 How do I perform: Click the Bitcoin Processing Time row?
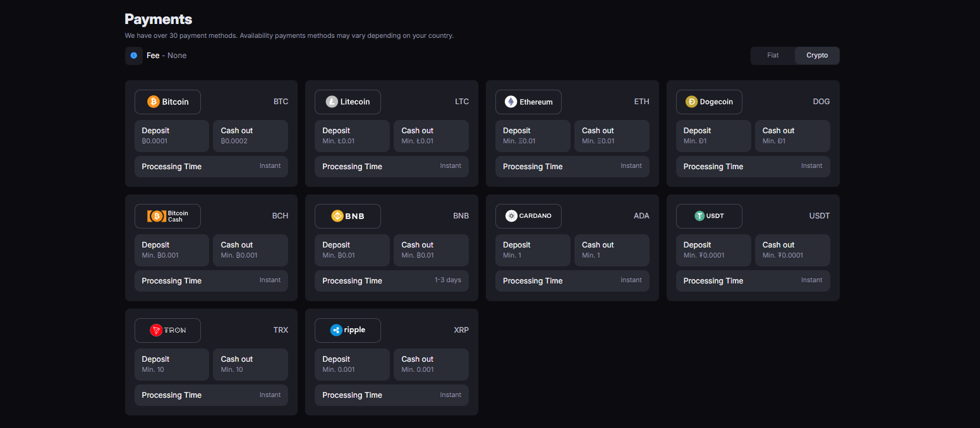click(211, 167)
